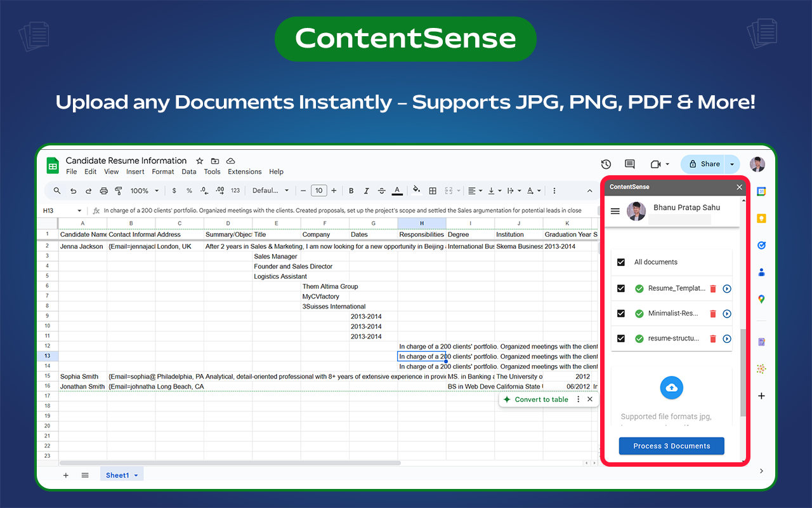This screenshot has height=508, width=812.
Task: Click Convert to table
Action: (535, 399)
